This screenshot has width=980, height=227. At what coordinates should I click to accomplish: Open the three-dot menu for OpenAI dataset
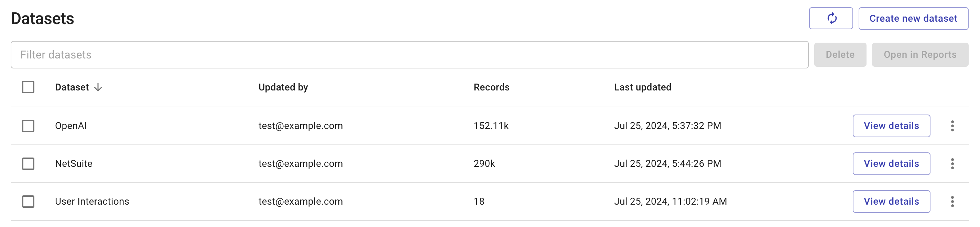point(952,126)
